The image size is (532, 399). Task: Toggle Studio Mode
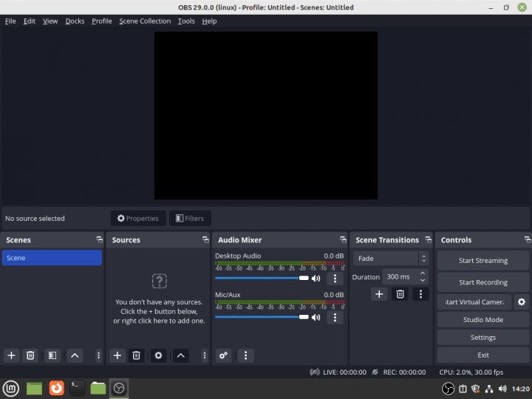(x=482, y=320)
